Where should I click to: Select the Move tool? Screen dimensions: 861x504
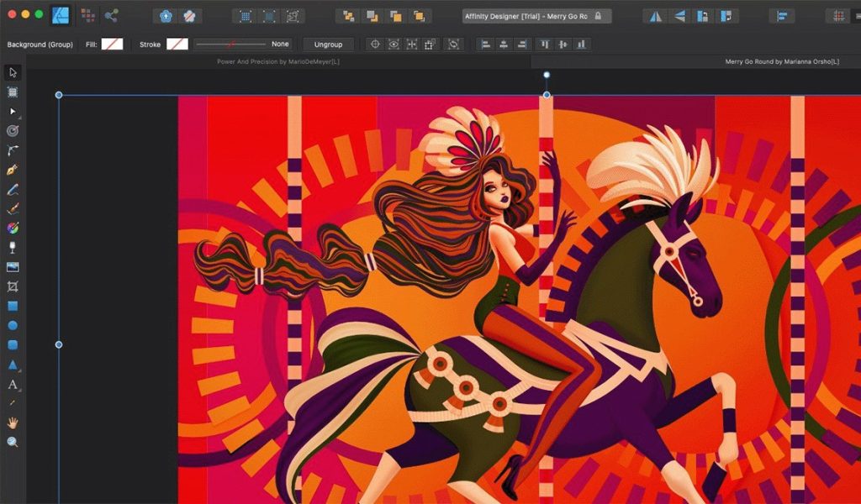coord(13,72)
